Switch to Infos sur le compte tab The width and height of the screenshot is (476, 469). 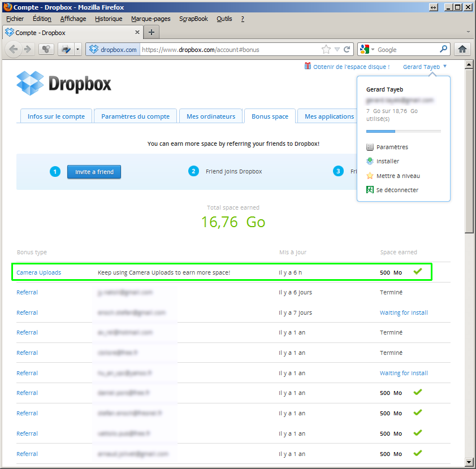tap(56, 116)
